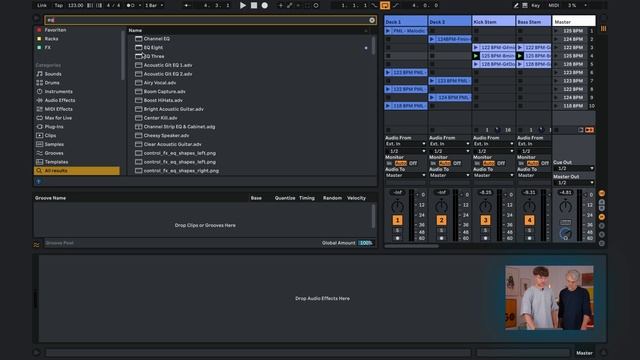This screenshot has width=640, height=360.
Task: Open the 1 Bar quantization dropdown
Action: pos(154,5)
